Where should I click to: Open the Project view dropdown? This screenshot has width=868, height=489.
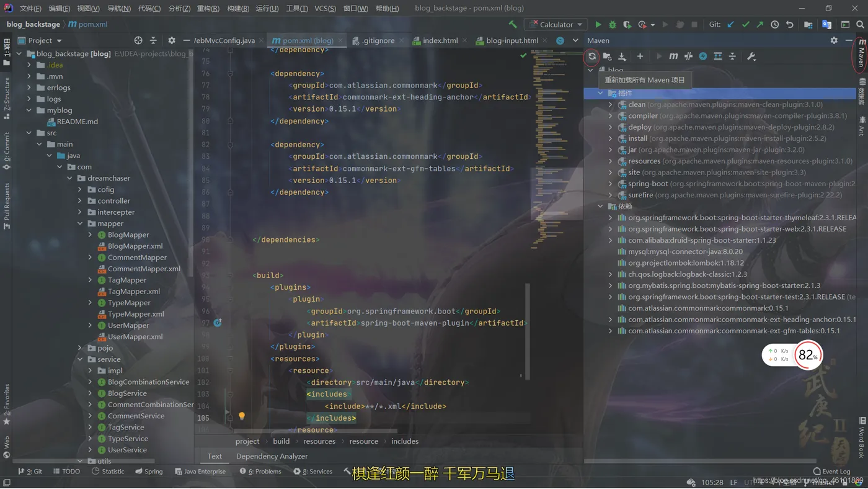(x=41, y=40)
